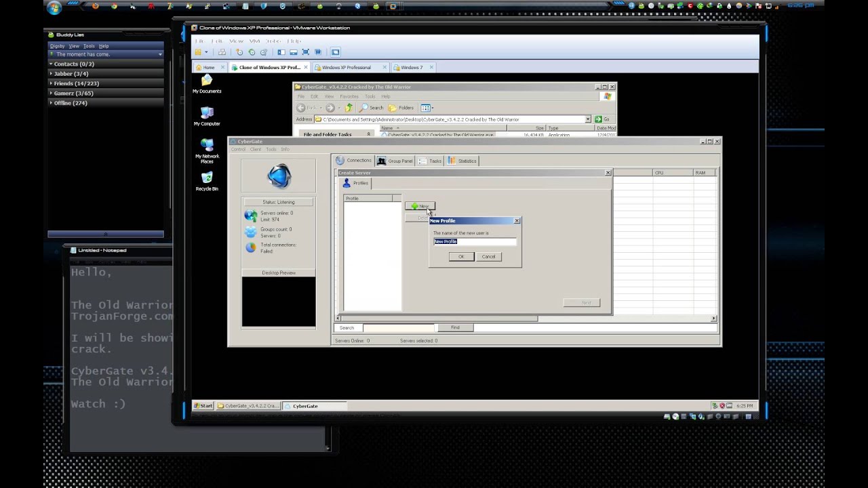Open the Group Panel tab
Screen dimensions: 868x488
[x=395, y=161]
